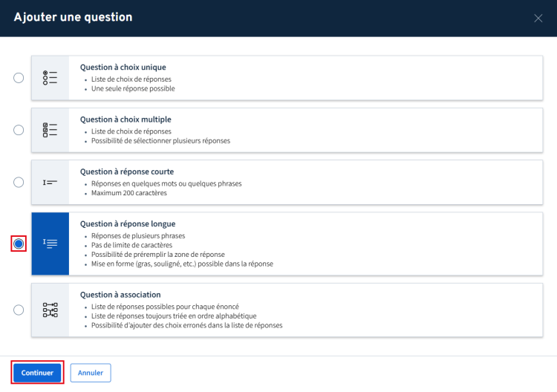
Task: Select the réponse courte radio button
Action: point(19,182)
